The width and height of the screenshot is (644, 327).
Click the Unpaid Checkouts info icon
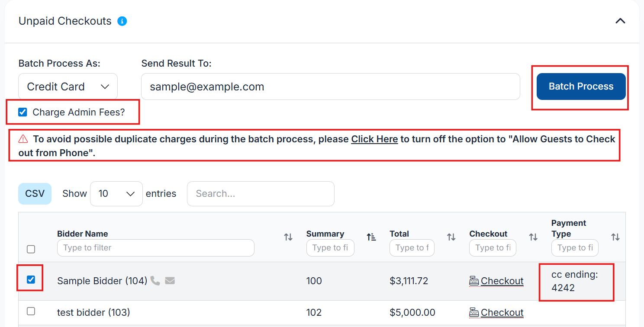point(122,21)
